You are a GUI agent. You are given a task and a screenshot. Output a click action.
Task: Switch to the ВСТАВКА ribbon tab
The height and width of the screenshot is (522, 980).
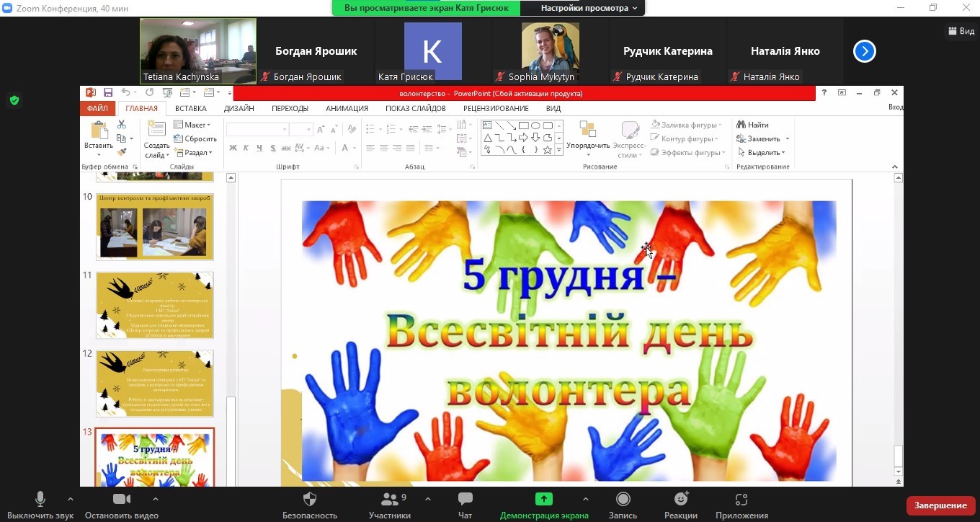pos(190,108)
